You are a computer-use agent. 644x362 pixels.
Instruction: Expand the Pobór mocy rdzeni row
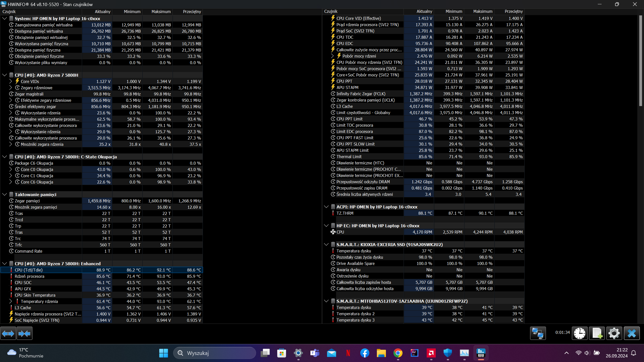(x=332, y=56)
